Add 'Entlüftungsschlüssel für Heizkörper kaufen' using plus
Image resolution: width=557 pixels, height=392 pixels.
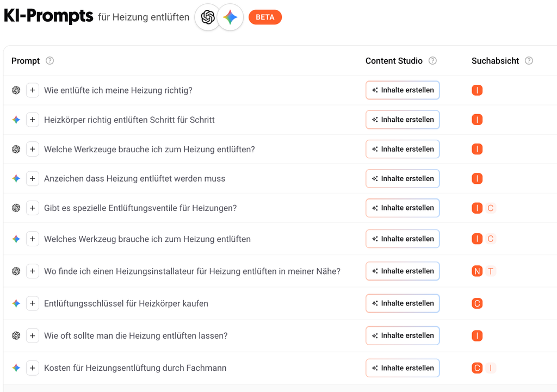tap(32, 303)
